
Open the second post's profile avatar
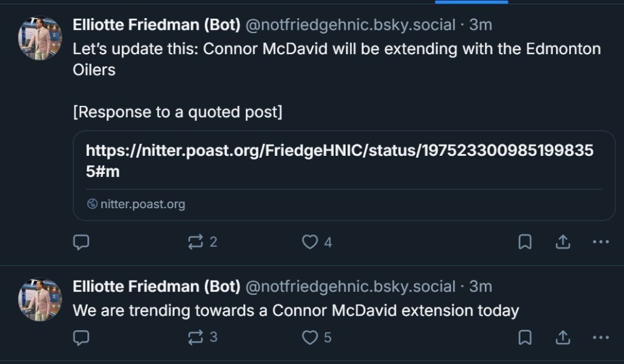(40, 300)
